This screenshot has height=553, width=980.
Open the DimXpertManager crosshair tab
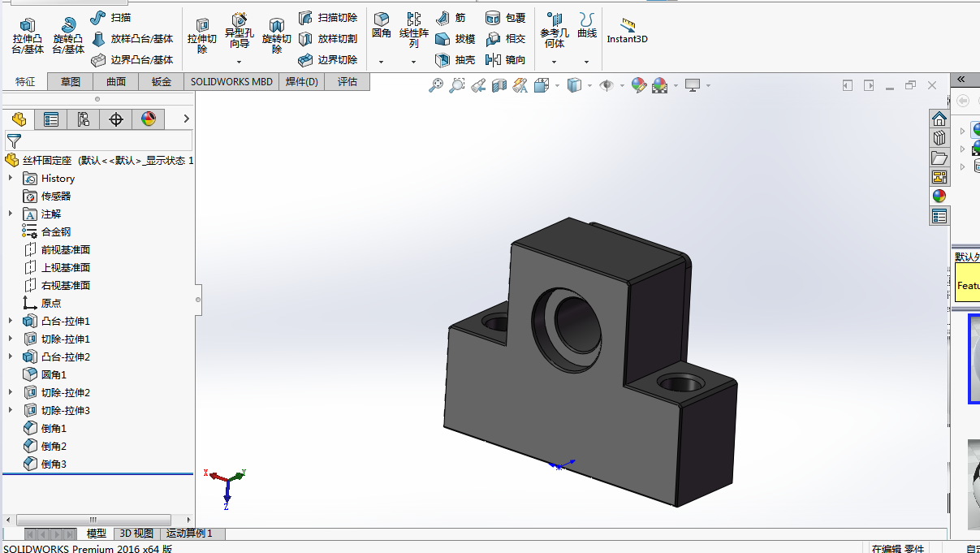(116, 119)
